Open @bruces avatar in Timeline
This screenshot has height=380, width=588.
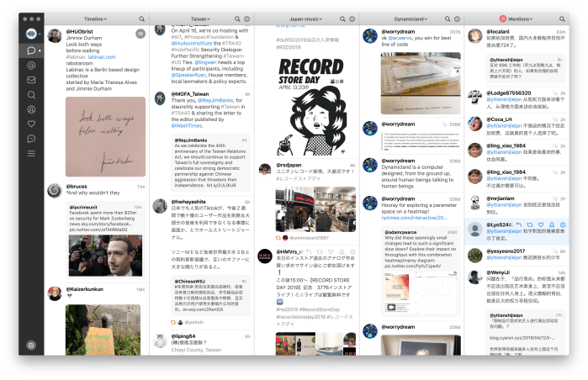(55, 190)
